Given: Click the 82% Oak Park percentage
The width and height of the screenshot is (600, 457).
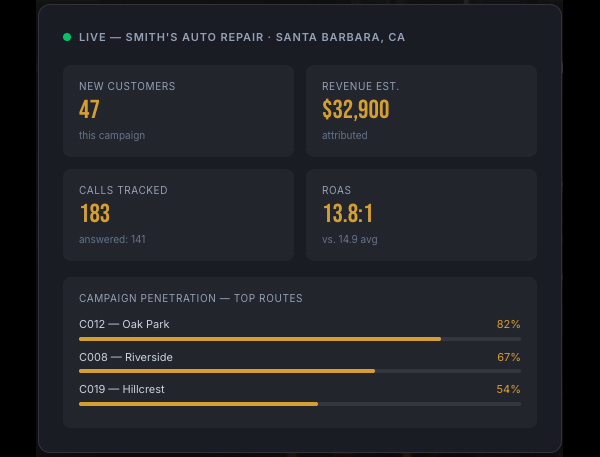Looking at the screenshot, I should click(509, 324).
